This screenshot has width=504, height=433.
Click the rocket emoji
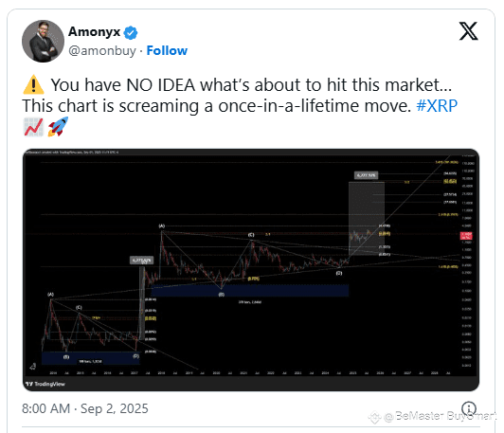58,127
